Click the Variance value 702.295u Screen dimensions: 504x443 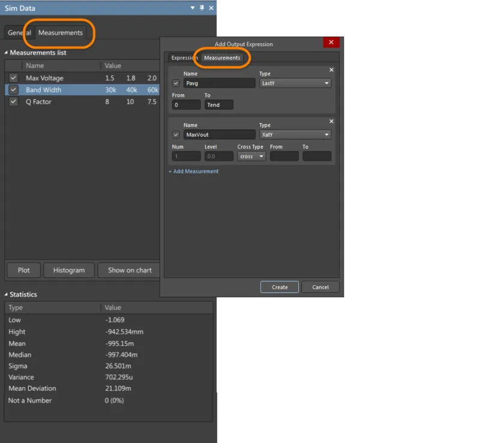tap(119, 377)
